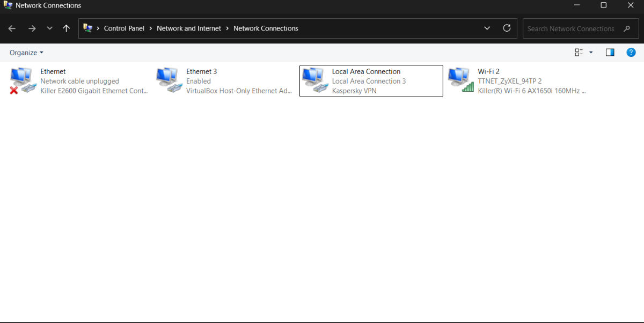Image resolution: width=644 pixels, height=323 pixels.
Task: Go up one level with the up arrow
Action: point(66,28)
